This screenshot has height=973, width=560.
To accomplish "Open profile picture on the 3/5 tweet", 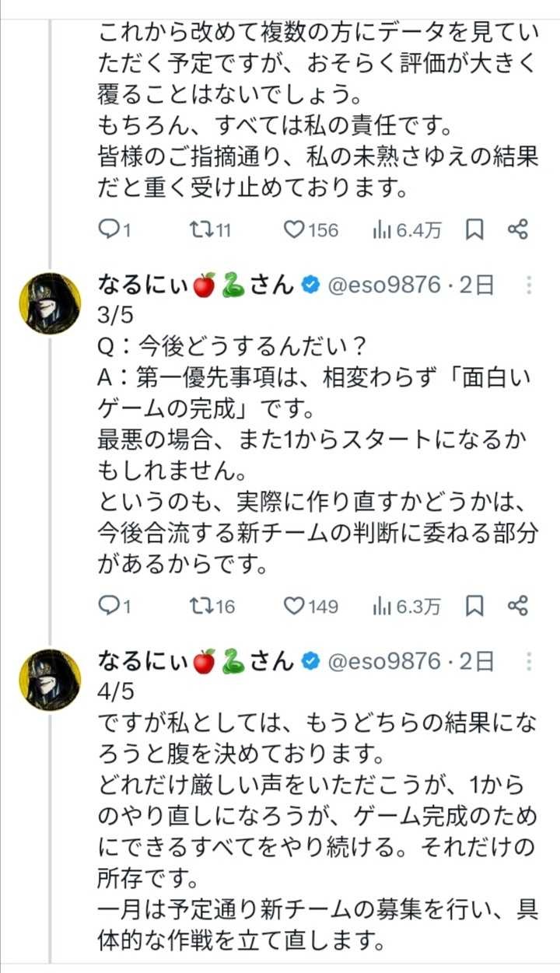I will click(x=50, y=303).
